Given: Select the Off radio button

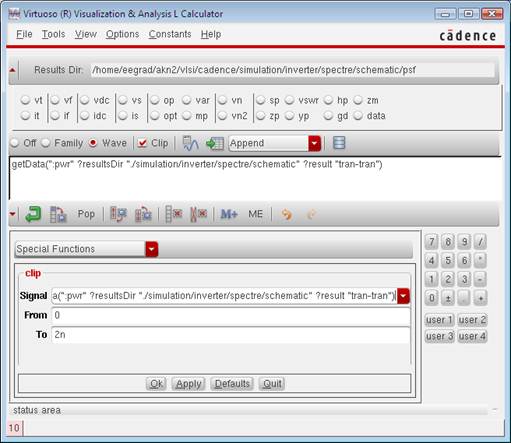Looking at the screenshot, I should click(x=15, y=143).
